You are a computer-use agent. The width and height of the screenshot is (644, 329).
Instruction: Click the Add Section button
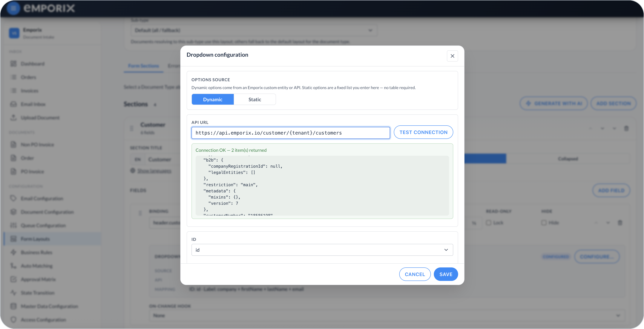tap(614, 103)
